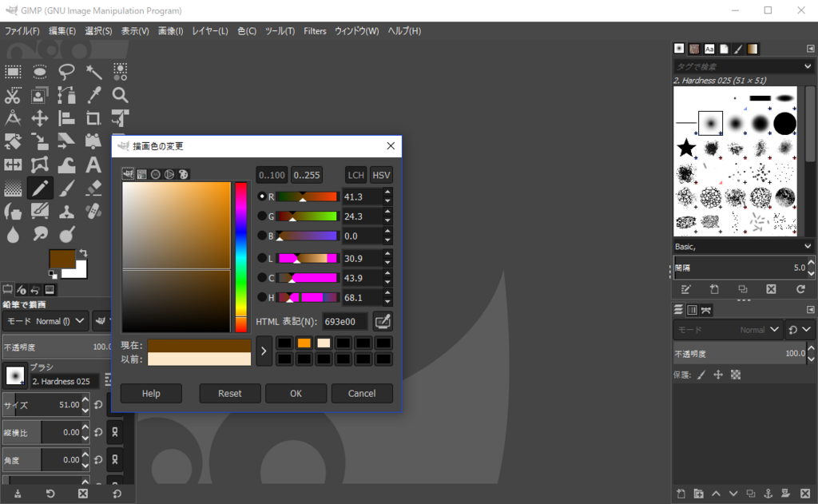Select the star brush thumbnail
Screen dimensions: 818x504
pyautogui.click(x=686, y=148)
